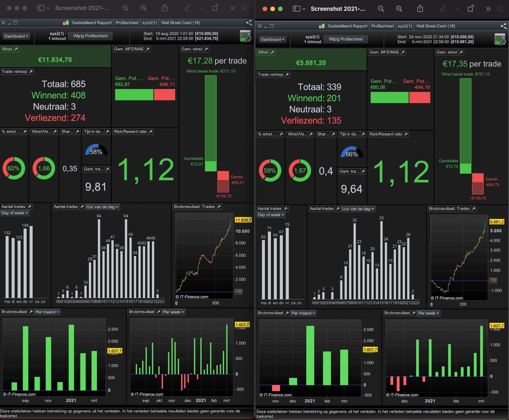
Task: Zoom in using the right Preview magnifier plus
Action: click(399, 9)
